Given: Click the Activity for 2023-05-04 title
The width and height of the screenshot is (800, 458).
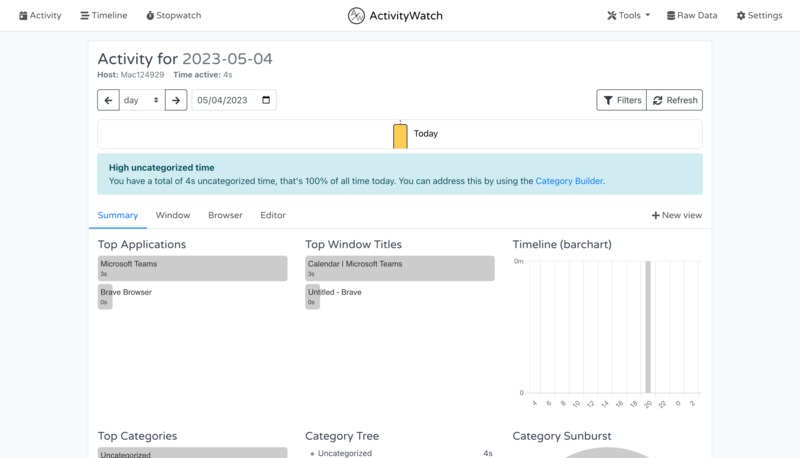Looking at the screenshot, I should [x=185, y=59].
